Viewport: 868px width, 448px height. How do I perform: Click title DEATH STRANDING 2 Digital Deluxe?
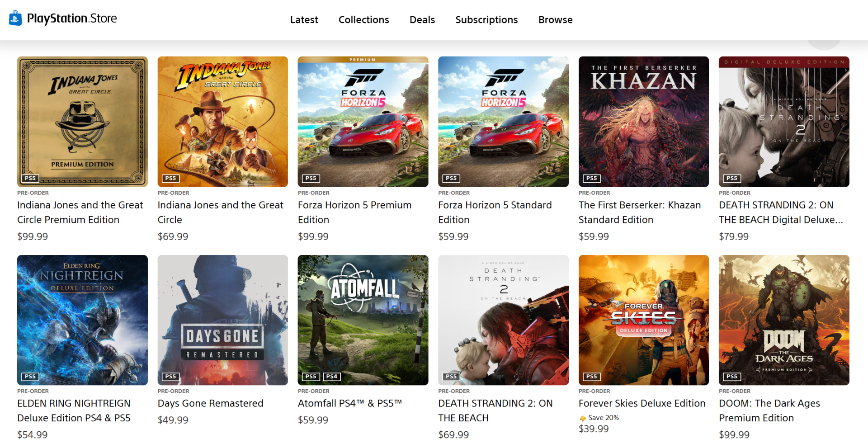point(781,212)
